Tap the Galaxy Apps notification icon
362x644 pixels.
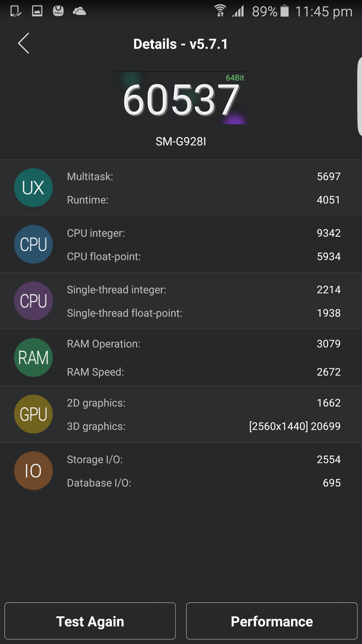pyautogui.click(x=58, y=11)
